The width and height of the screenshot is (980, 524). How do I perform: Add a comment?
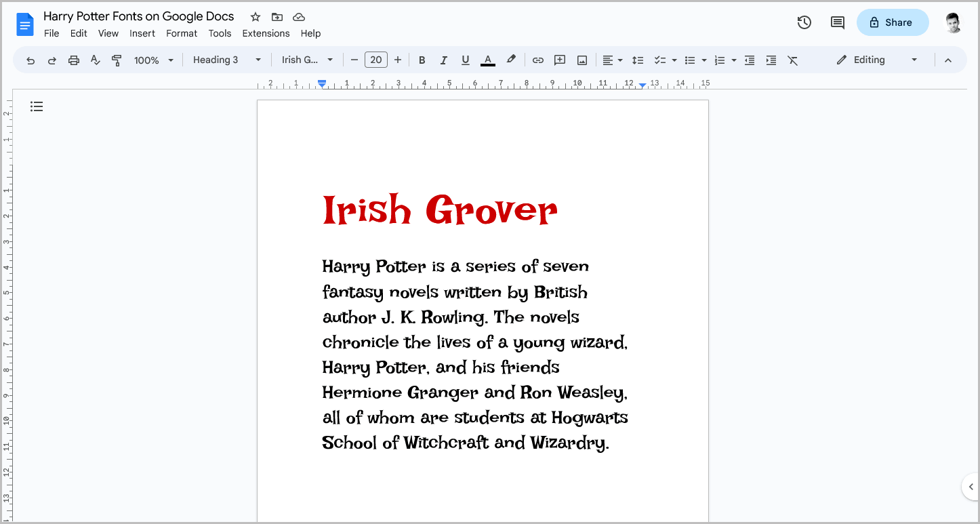[x=560, y=60]
